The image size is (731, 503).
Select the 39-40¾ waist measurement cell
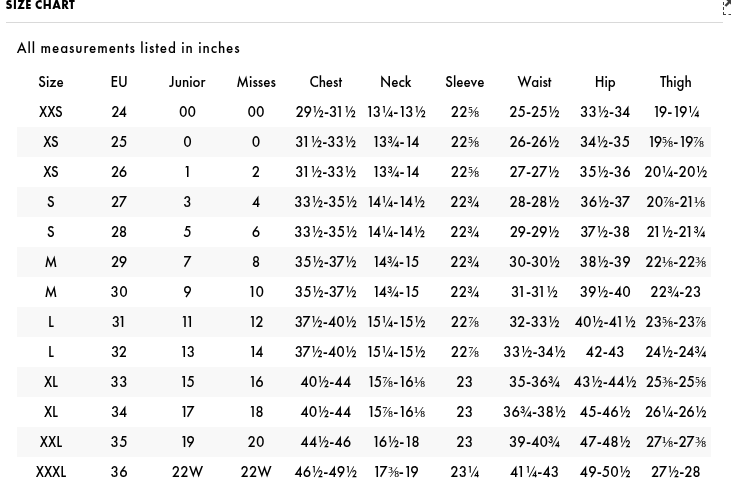tap(534, 442)
